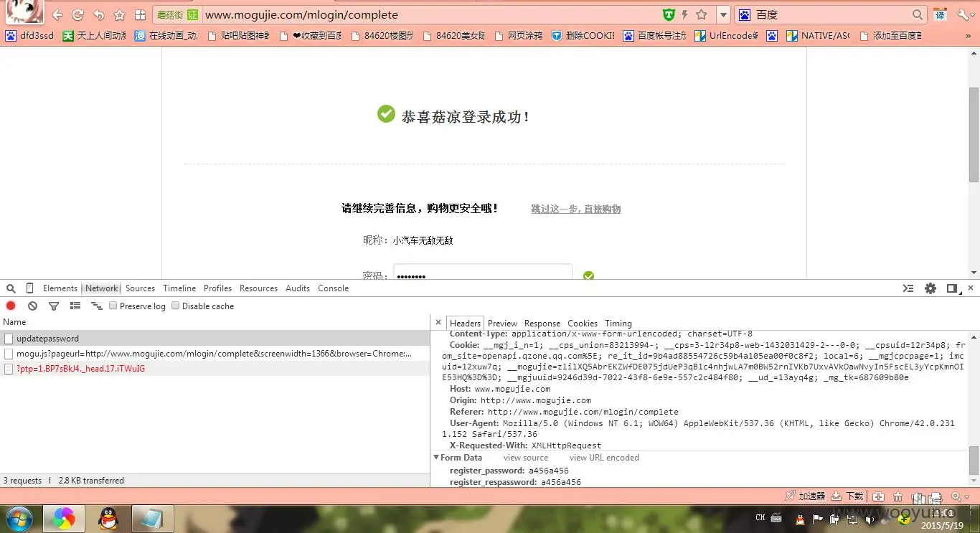Open the Console panel tab

tap(333, 288)
